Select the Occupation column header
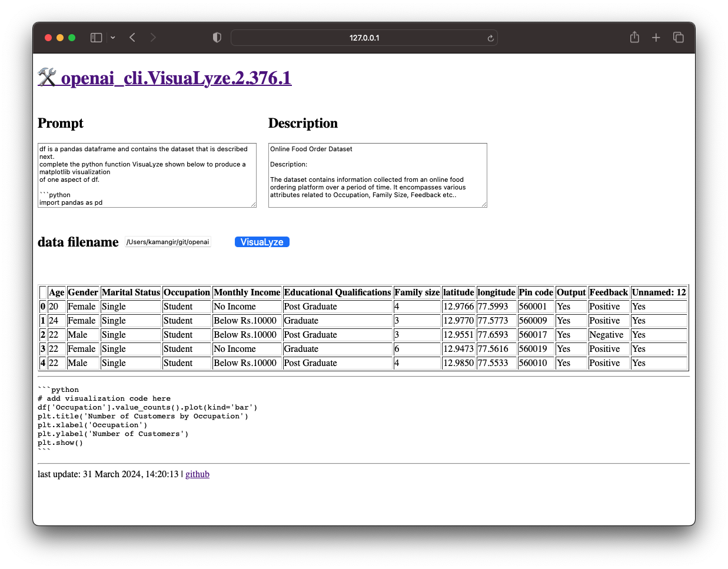728x569 pixels. pyautogui.click(x=187, y=292)
